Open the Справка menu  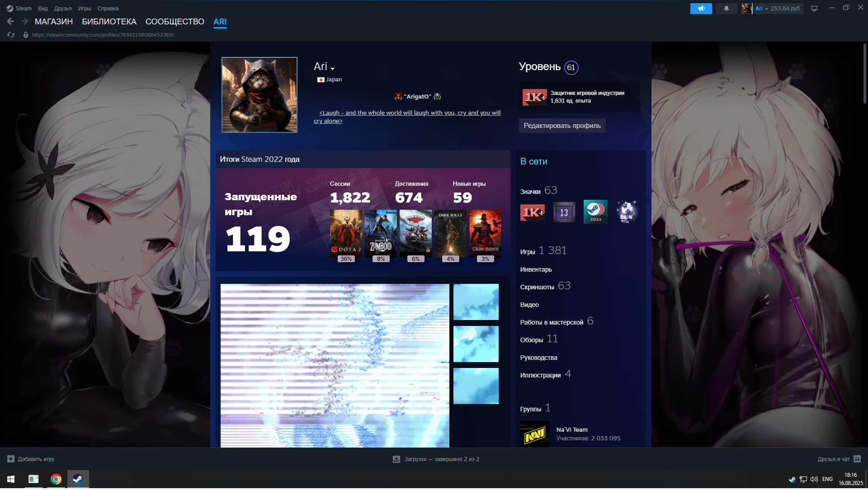click(108, 9)
